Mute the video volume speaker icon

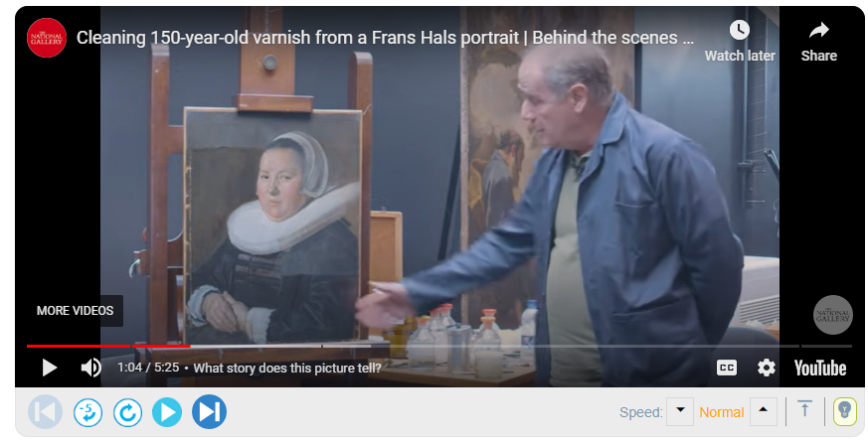(90, 368)
